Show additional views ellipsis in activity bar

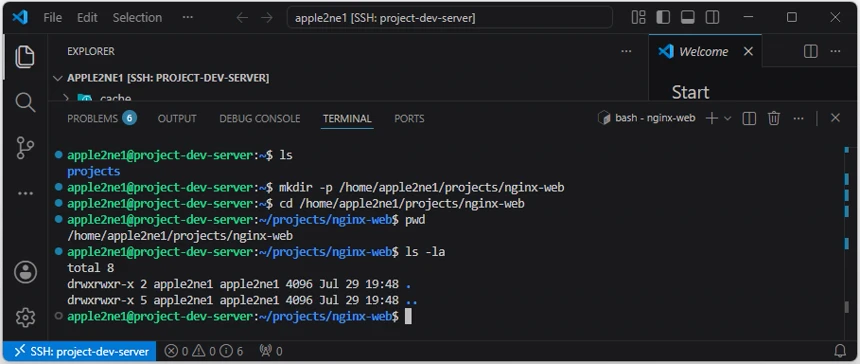pos(25,194)
